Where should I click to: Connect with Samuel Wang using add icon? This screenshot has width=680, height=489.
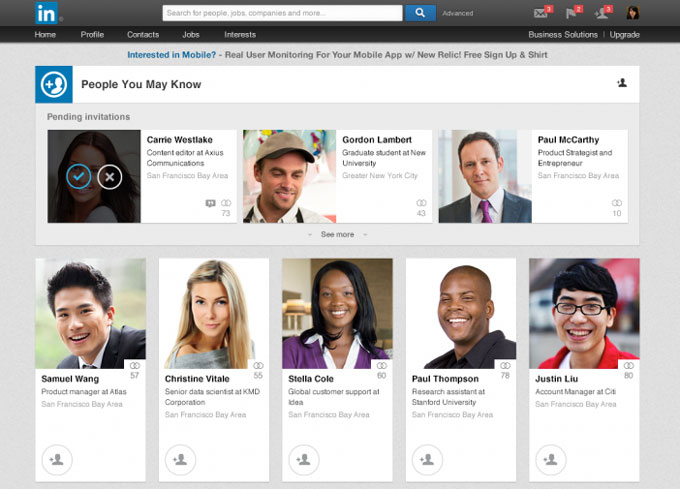point(57,460)
